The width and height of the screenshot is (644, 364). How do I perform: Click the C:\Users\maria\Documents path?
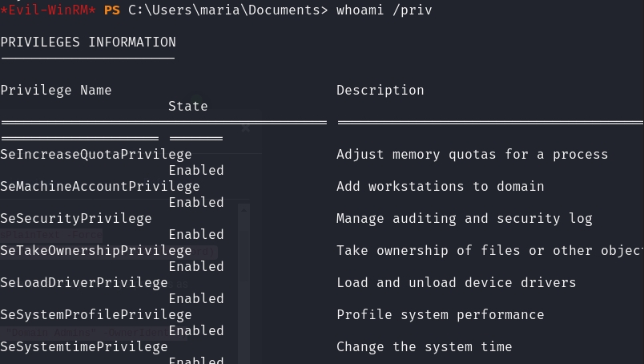tap(224, 10)
